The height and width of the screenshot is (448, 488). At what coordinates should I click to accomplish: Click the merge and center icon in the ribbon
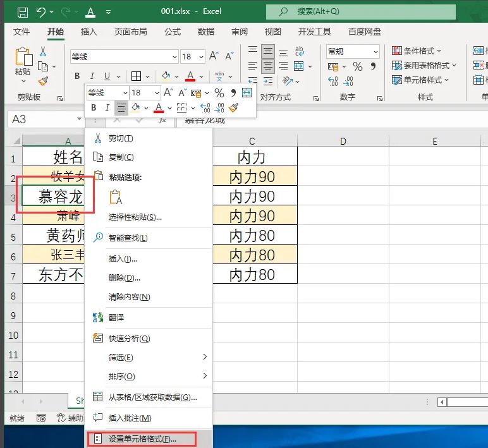click(298, 66)
